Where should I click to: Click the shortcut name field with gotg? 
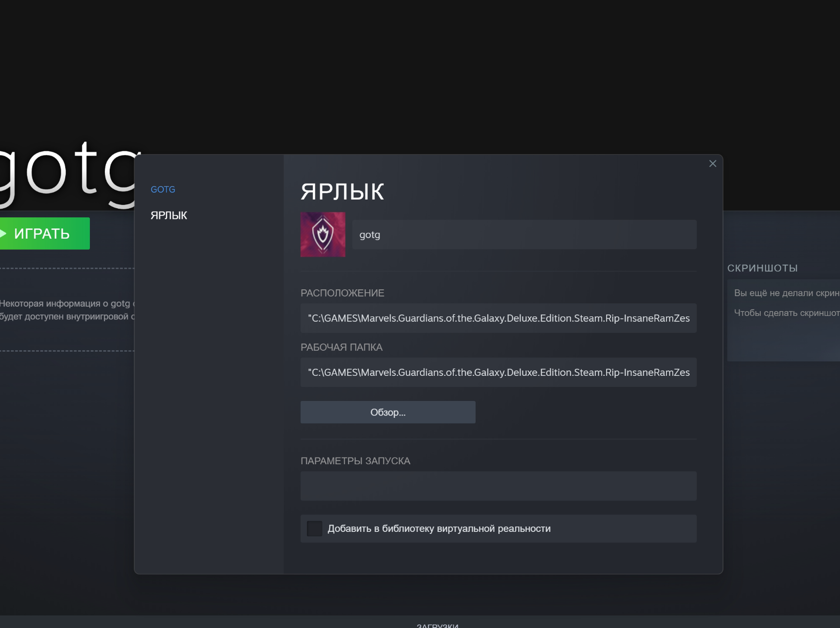524,235
